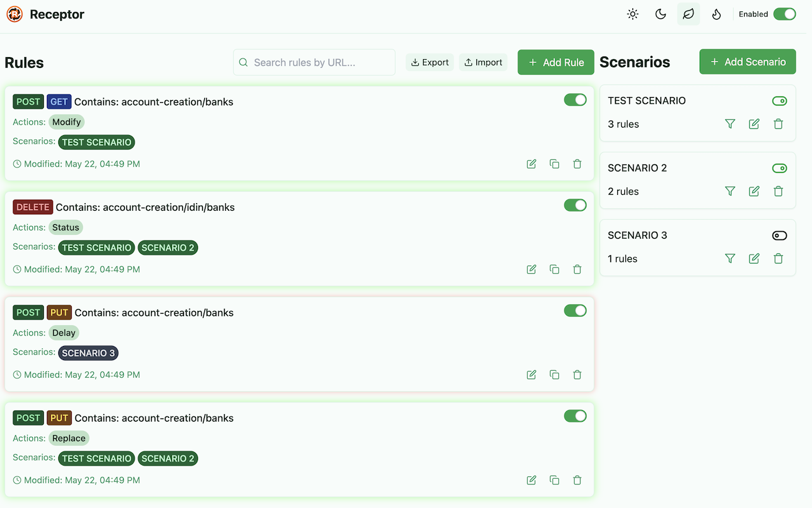This screenshot has width=812, height=508.
Task: Edit the Delay action rule
Action: click(532, 375)
